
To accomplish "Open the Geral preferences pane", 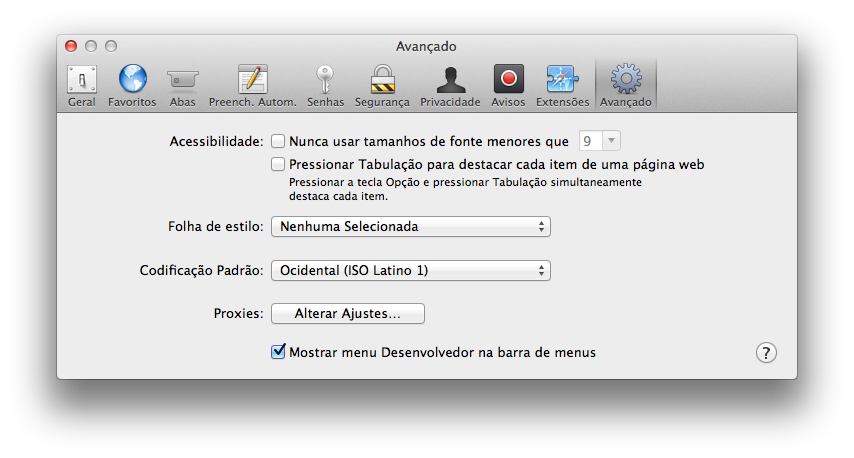I will coord(82,86).
